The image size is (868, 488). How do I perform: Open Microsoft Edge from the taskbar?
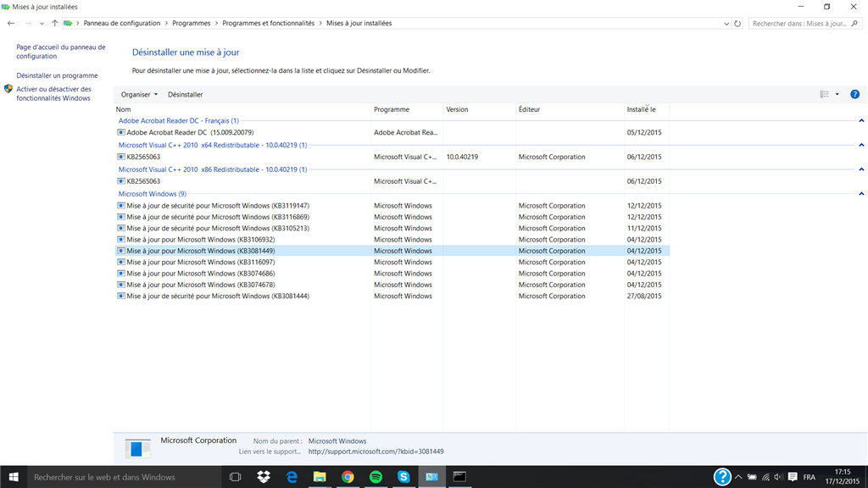tap(292, 477)
